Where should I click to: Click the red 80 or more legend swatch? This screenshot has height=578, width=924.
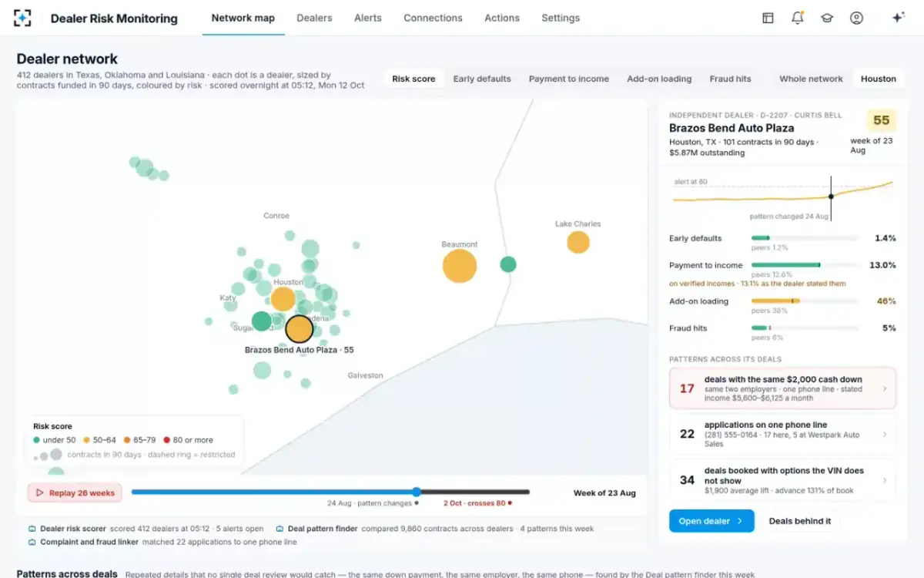coord(166,440)
